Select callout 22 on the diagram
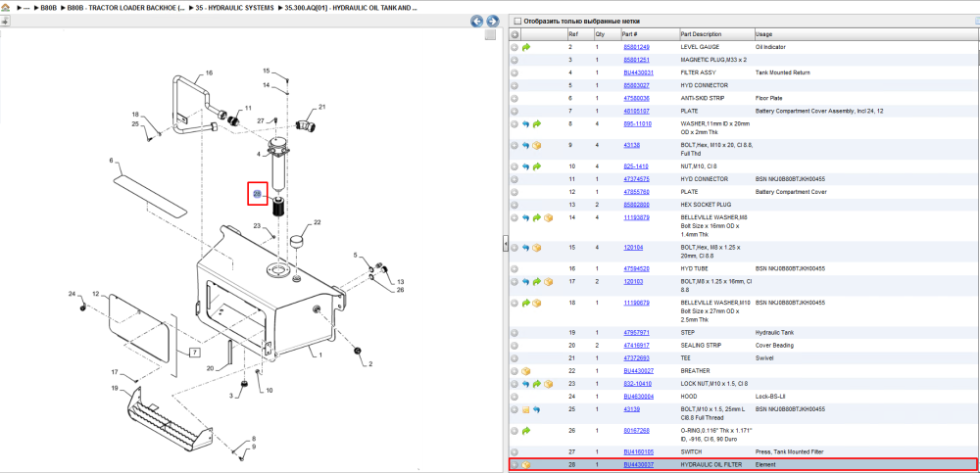 tap(317, 222)
